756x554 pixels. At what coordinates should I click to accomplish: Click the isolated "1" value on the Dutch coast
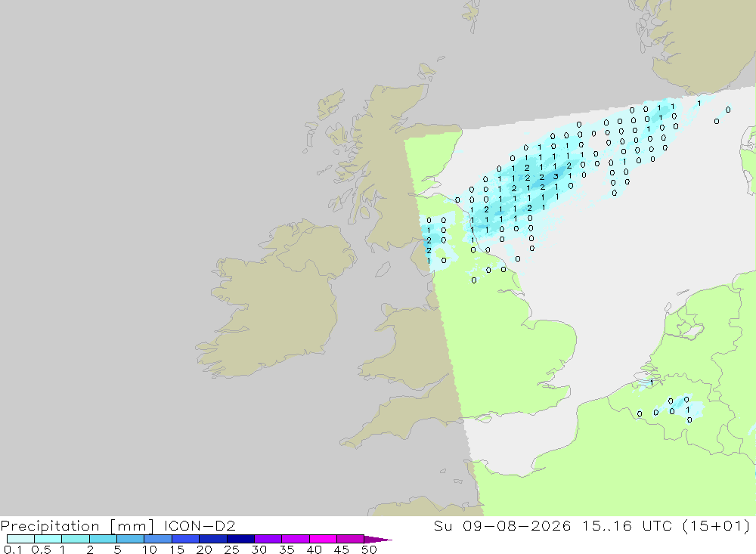click(x=652, y=382)
